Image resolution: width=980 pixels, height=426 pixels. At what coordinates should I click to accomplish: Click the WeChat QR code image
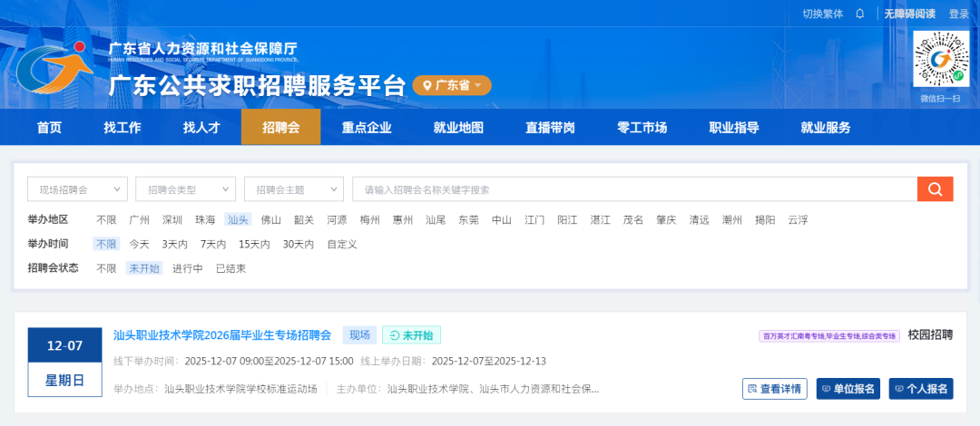(x=941, y=59)
